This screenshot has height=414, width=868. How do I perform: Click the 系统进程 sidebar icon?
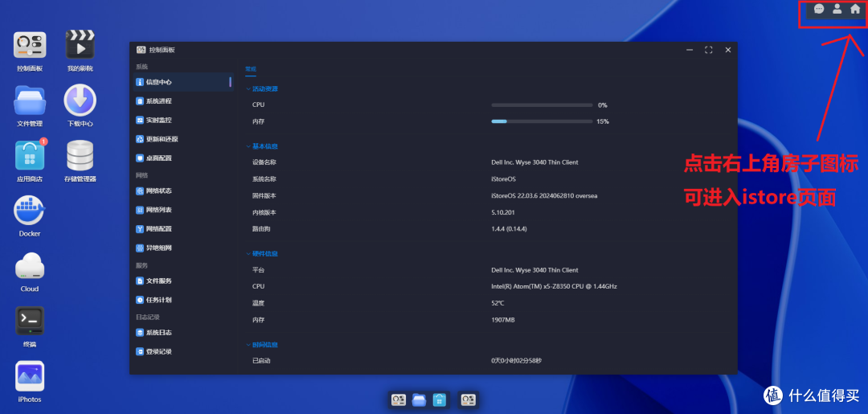point(140,101)
